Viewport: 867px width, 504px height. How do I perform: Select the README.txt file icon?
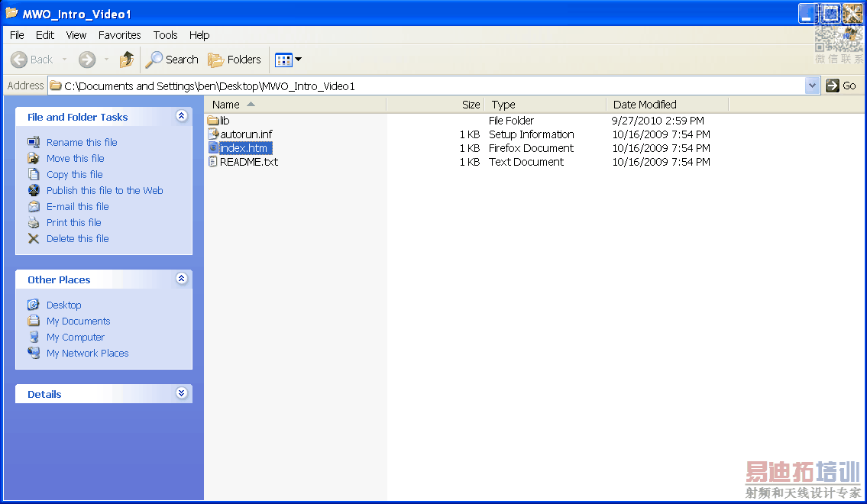coord(213,161)
